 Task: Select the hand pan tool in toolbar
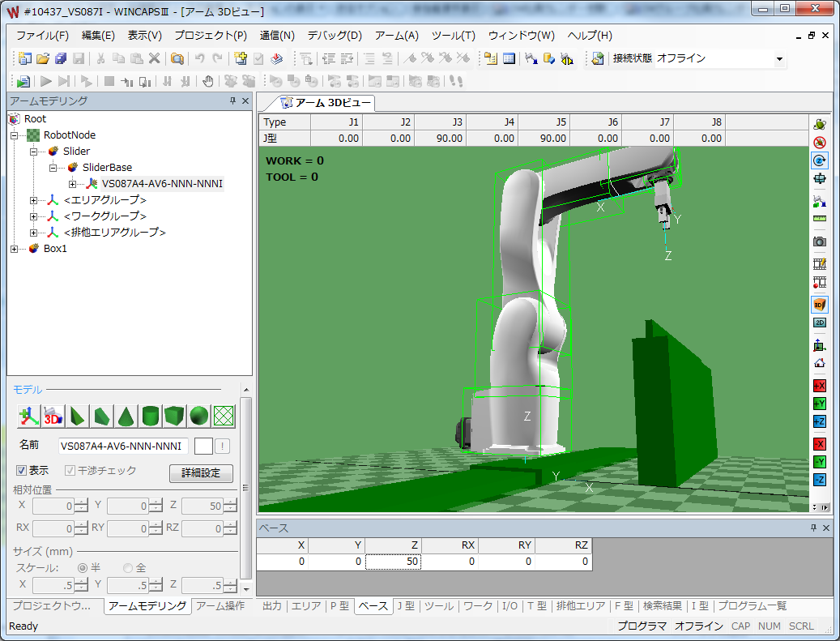point(208,81)
